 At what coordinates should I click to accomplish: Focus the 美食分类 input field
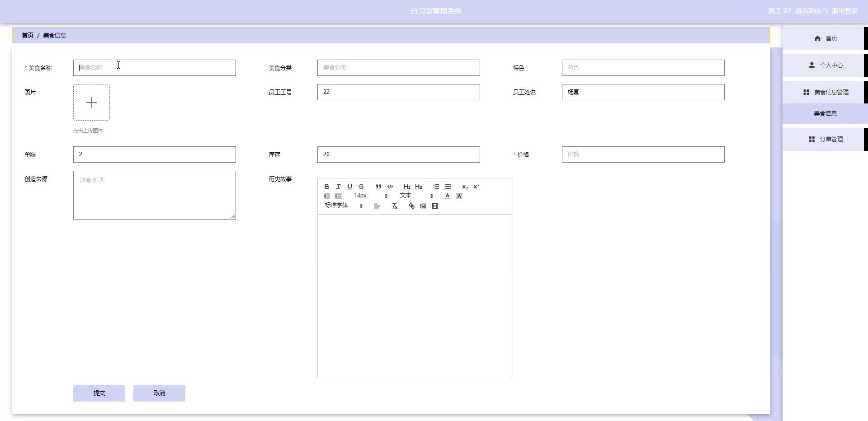tap(399, 68)
